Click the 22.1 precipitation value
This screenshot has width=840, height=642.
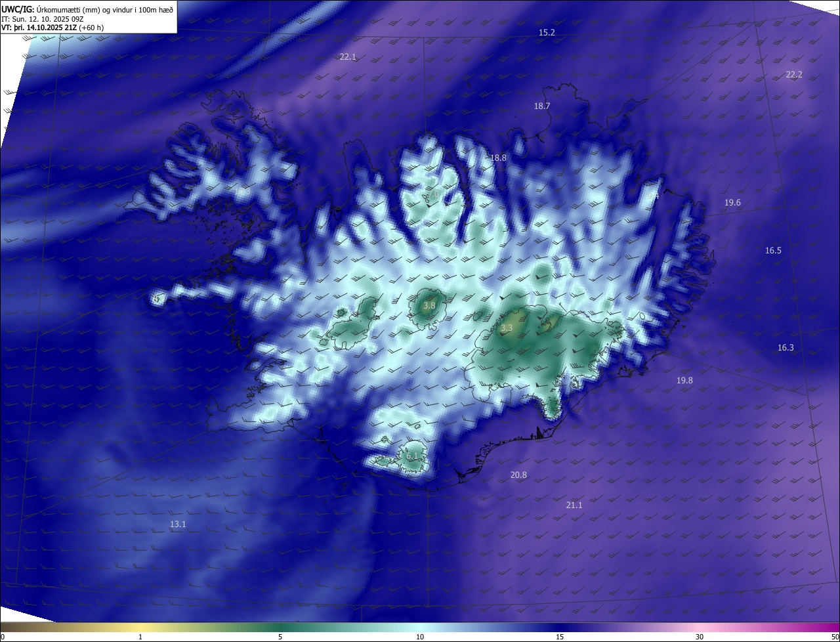point(348,57)
